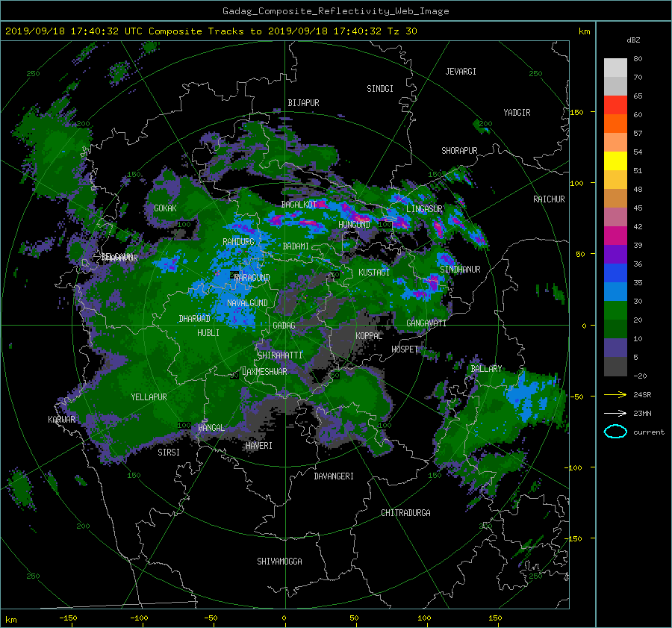672x628 pixels.
Task: Click the purple 36 dBZ legend swatch
Action: [615, 254]
